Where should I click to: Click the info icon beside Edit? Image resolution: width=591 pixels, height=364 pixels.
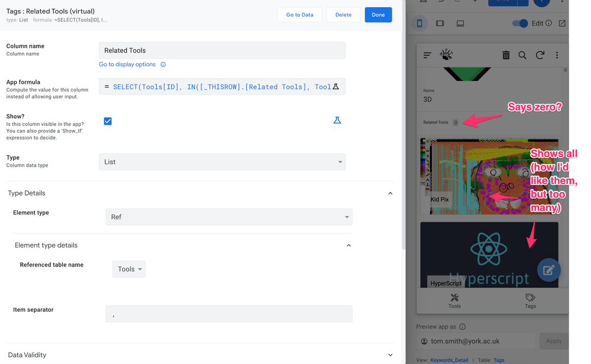(x=549, y=23)
